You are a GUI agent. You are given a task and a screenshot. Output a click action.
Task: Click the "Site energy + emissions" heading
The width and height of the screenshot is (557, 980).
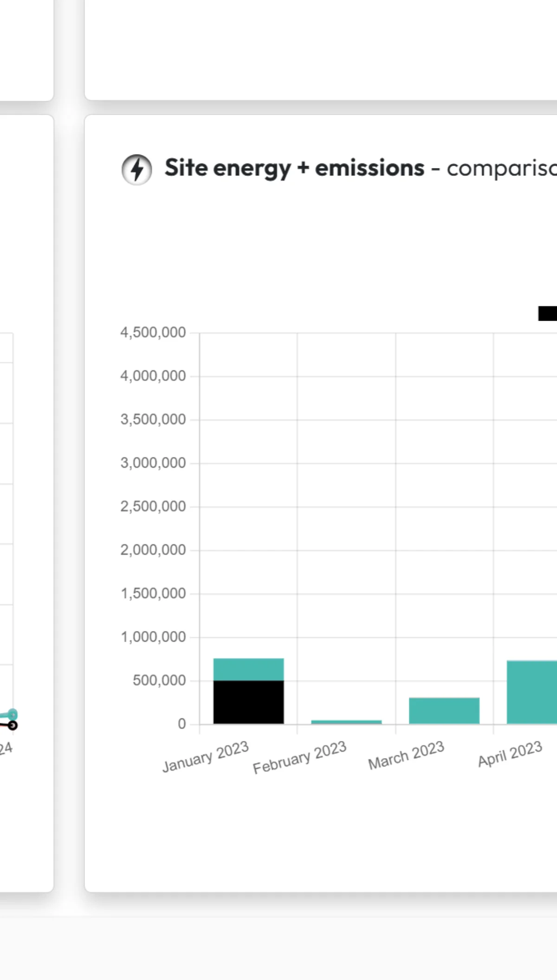pyautogui.click(x=294, y=168)
